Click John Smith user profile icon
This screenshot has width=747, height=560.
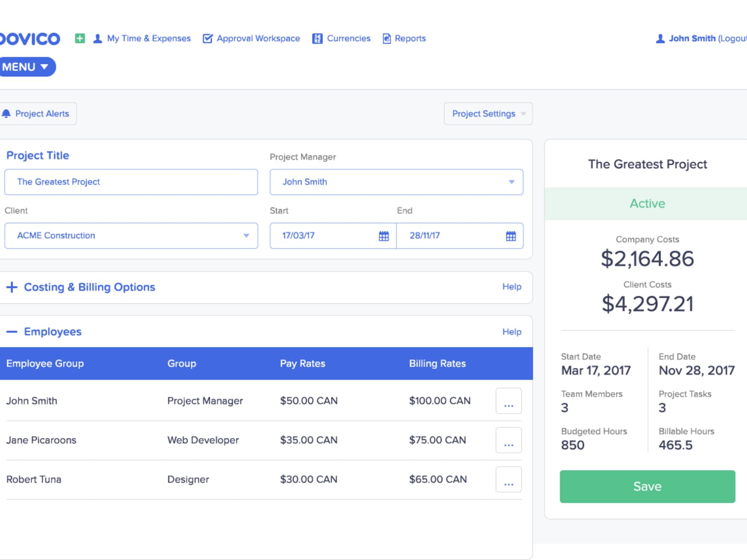pos(660,39)
